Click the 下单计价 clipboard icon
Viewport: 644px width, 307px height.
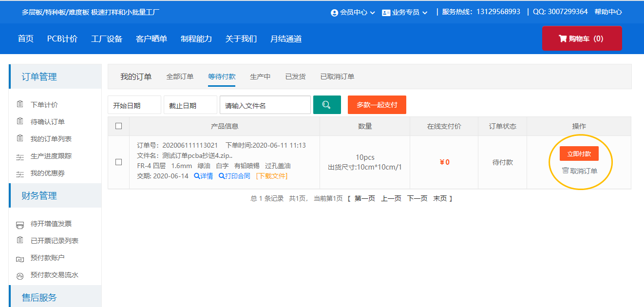click(x=20, y=104)
